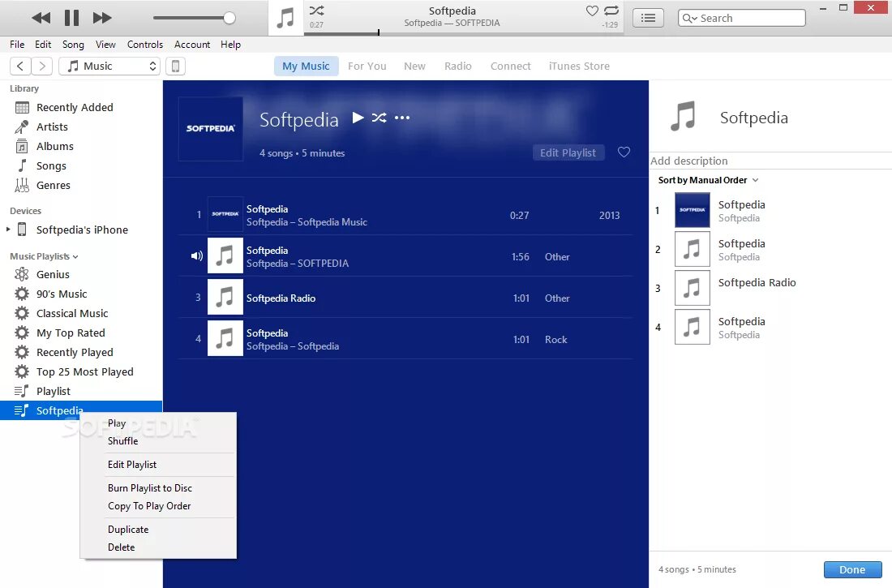Go back with the navigation arrow
The width and height of the screenshot is (892, 588).
click(x=20, y=66)
